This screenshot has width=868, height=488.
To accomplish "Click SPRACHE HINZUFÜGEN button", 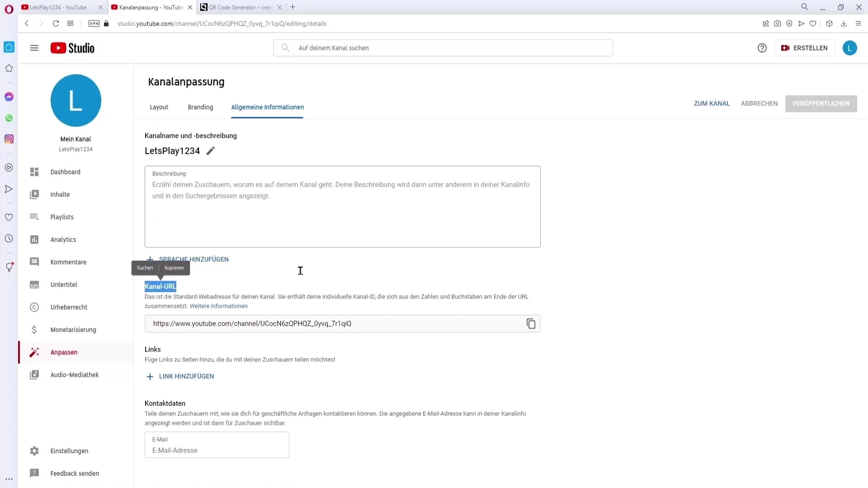I will click(x=188, y=259).
